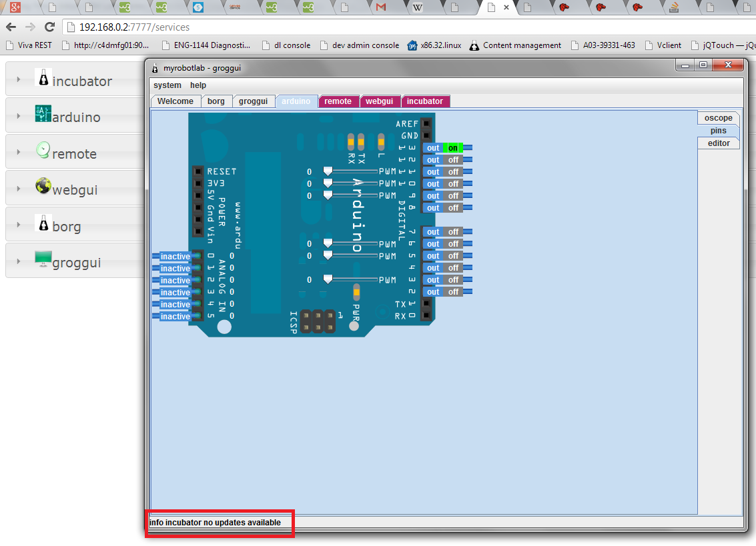Click the webgui globe icon in the sidebar
Viewport: 756px width, 546px height.
pyautogui.click(x=43, y=186)
